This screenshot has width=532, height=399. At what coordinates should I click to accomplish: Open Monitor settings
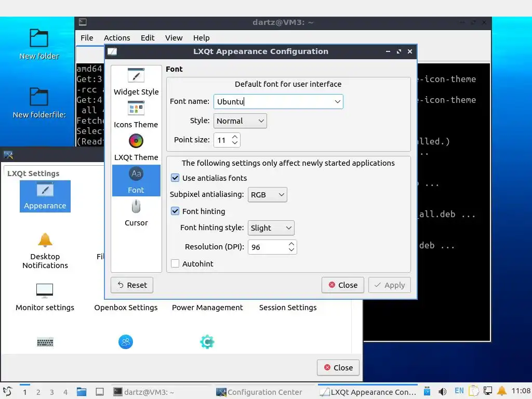click(x=45, y=298)
